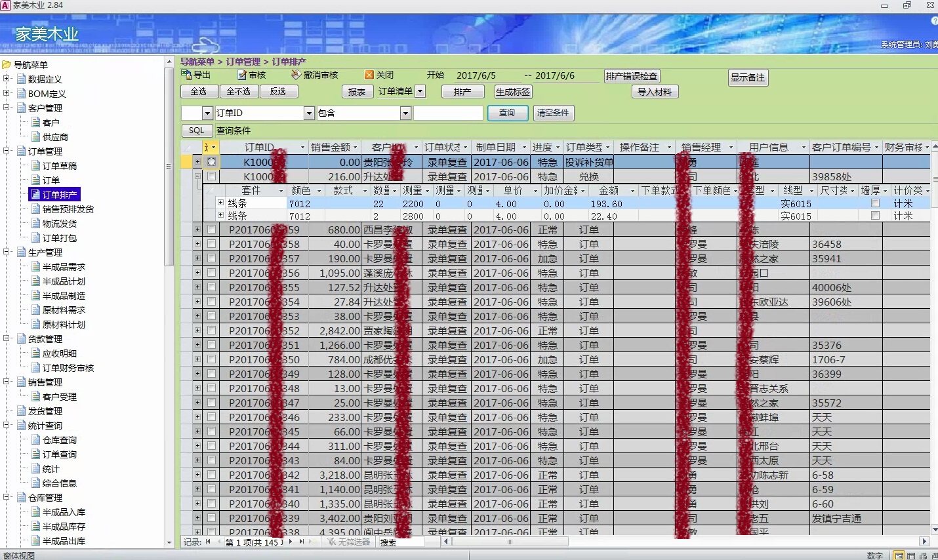Open 订单查询 in navigation tree
Screen dimensions: 938x560
(60, 454)
